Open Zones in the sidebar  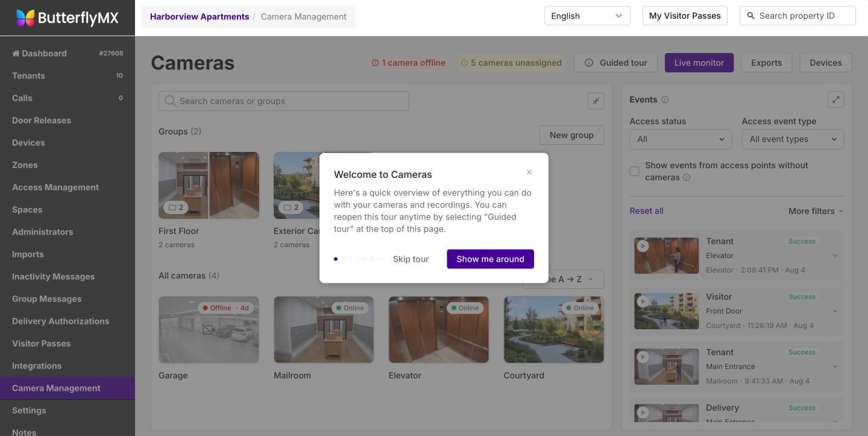tap(68, 165)
